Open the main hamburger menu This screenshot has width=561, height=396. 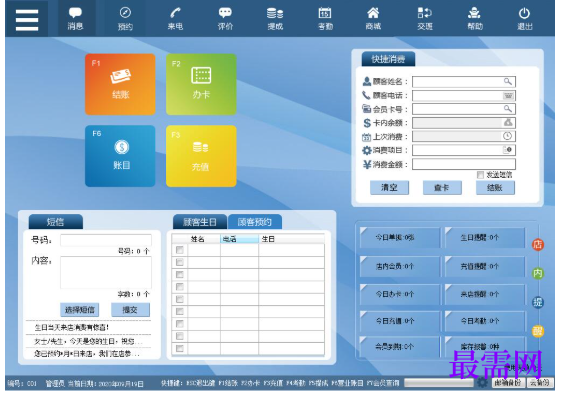click(x=27, y=20)
